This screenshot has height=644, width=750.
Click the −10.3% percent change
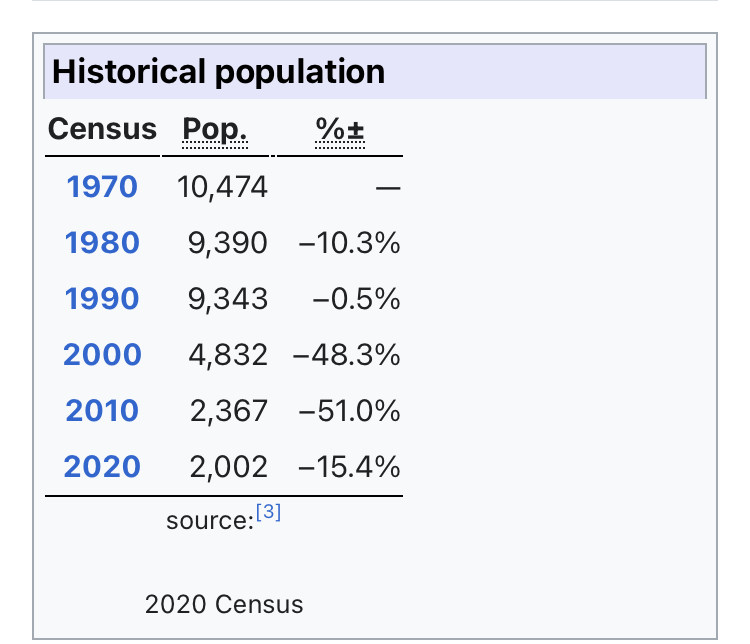pos(349,243)
